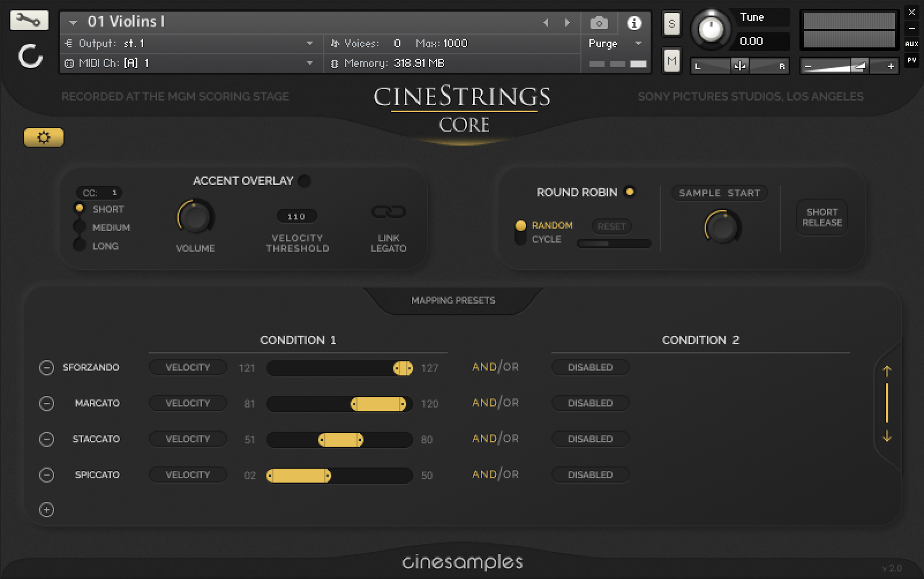The height and width of the screenshot is (579, 924).
Task: Click the Spiccato velocity range slider
Action: (340, 476)
